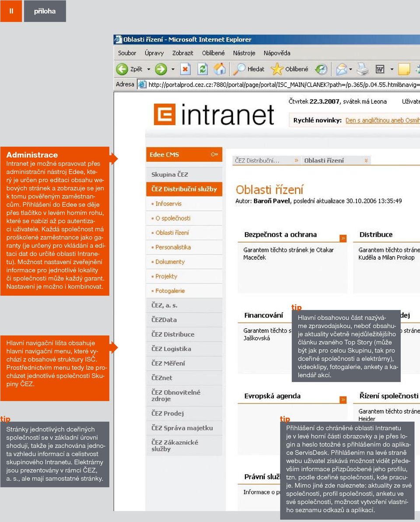The image size is (420, 522).
Task: Expand Forward button history dropdown arrow
Action: [173, 69]
